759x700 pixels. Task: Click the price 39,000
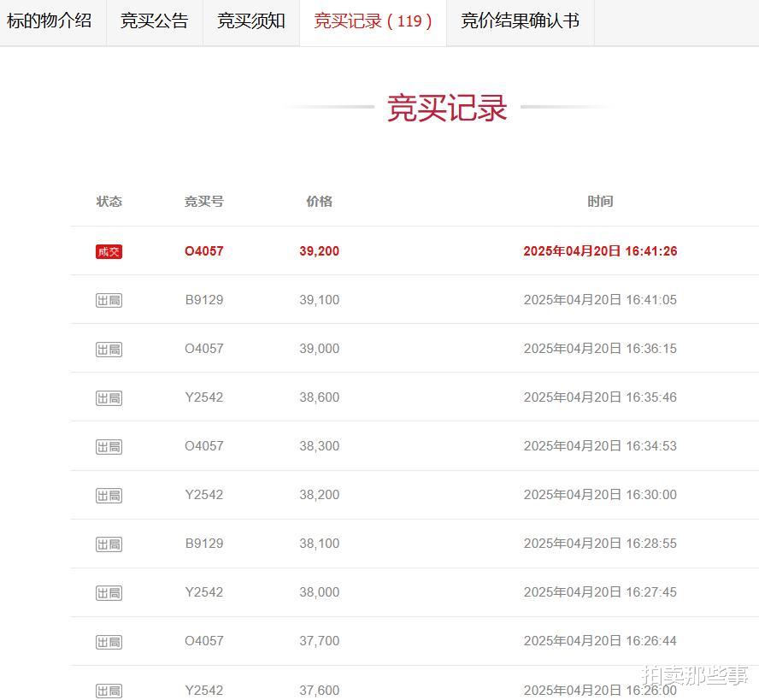point(320,349)
